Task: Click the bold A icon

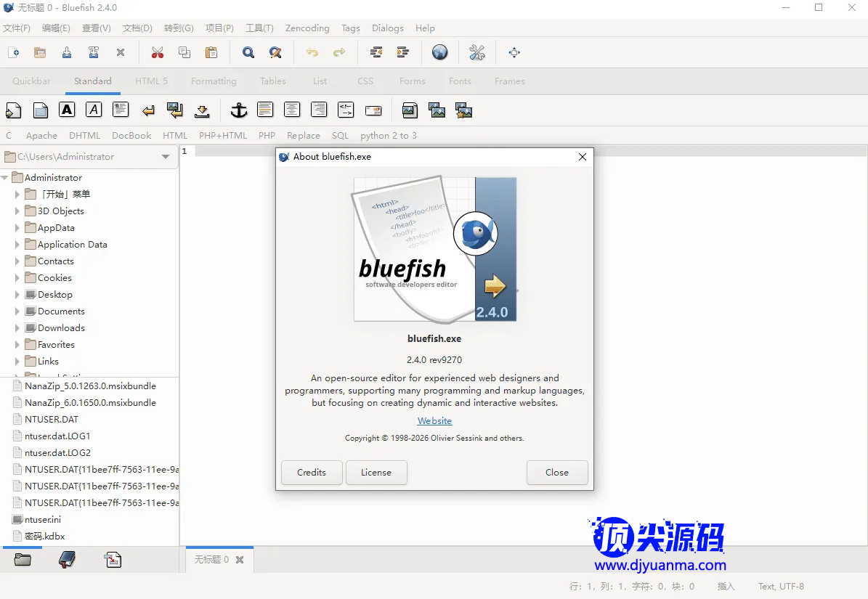Action: click(x=67, y=110)
